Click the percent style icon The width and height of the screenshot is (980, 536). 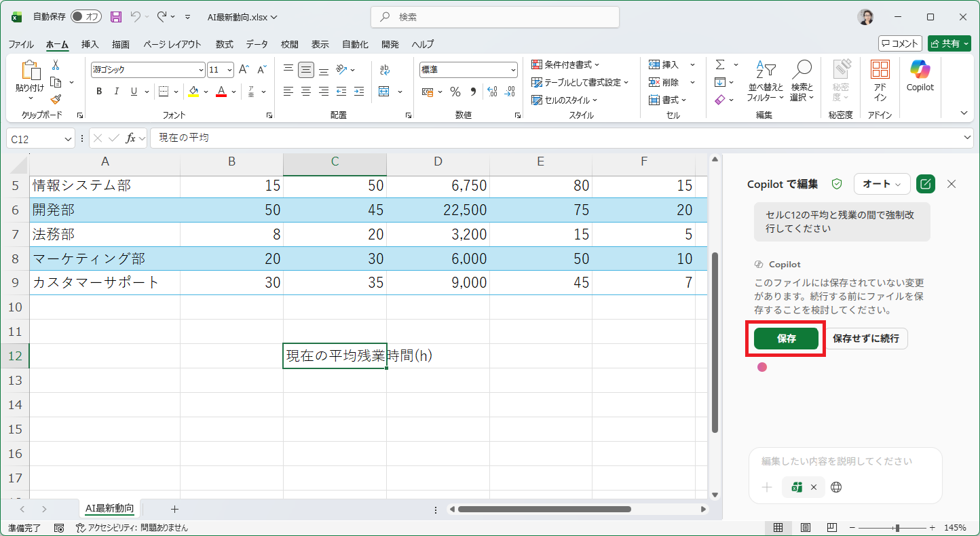point(455,92)
